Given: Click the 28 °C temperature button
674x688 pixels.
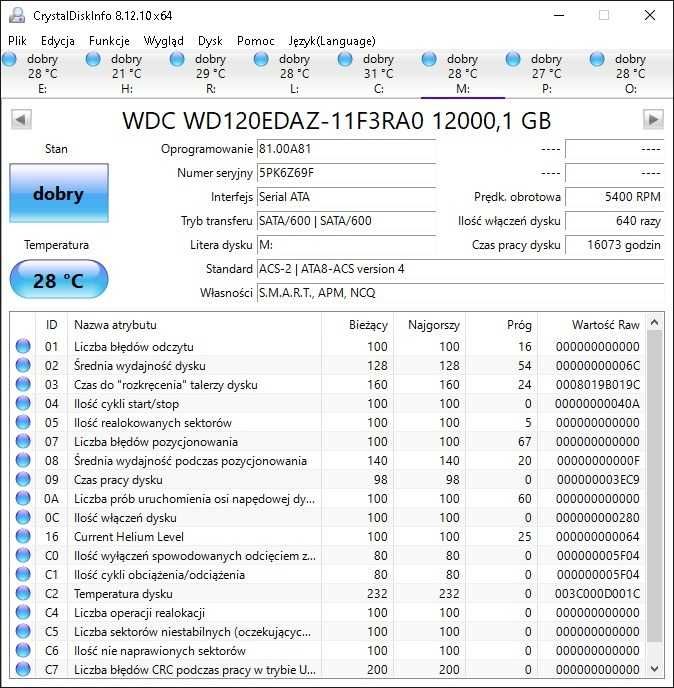Looking at the screenshot, I should (x=59, y=280).
